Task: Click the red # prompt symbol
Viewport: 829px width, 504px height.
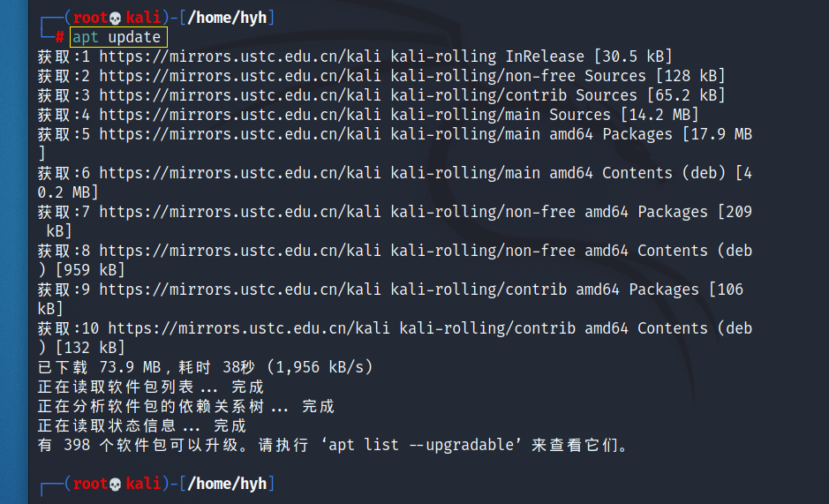Action: pyautogui.click(x=60, y=37)
